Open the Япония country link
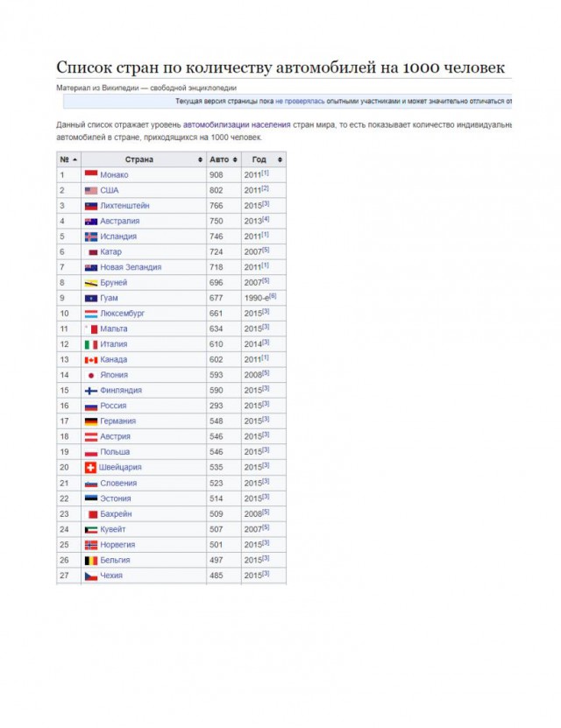 pyautogui.click(x=114, y=375)
